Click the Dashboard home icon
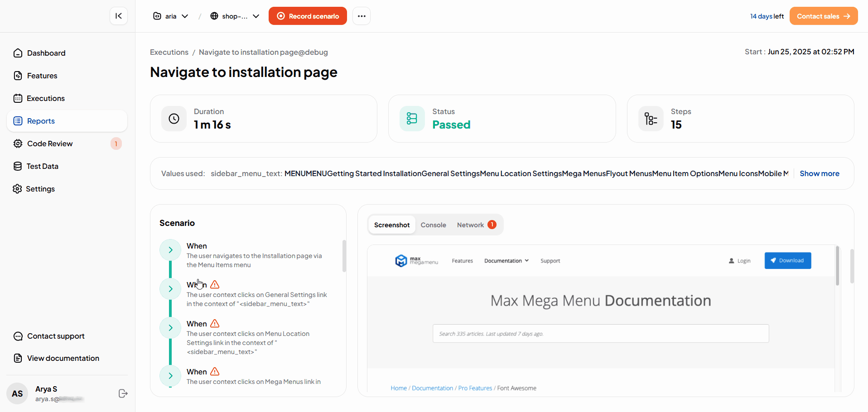This screenshot has width=868, height=412. tap(18, 53)
